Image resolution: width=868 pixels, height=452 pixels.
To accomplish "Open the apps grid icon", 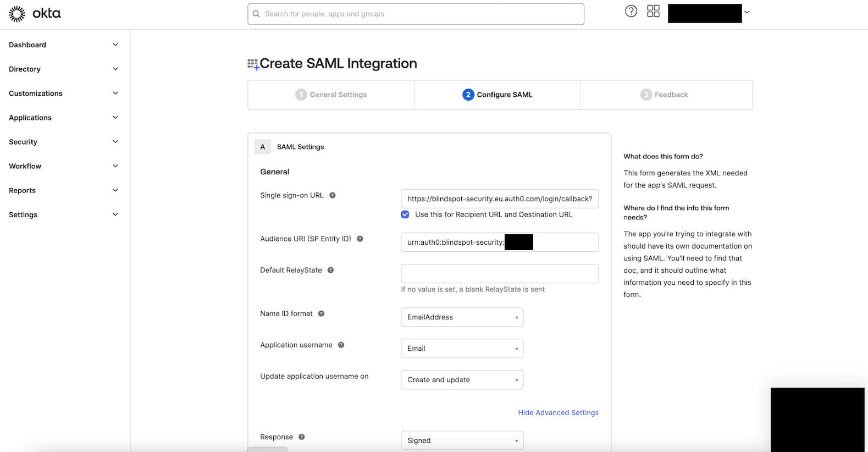I will click(653, 11).
